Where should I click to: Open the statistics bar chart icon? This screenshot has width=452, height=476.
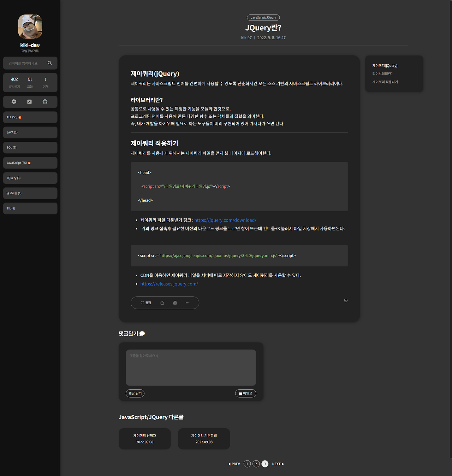pos(175,303)
